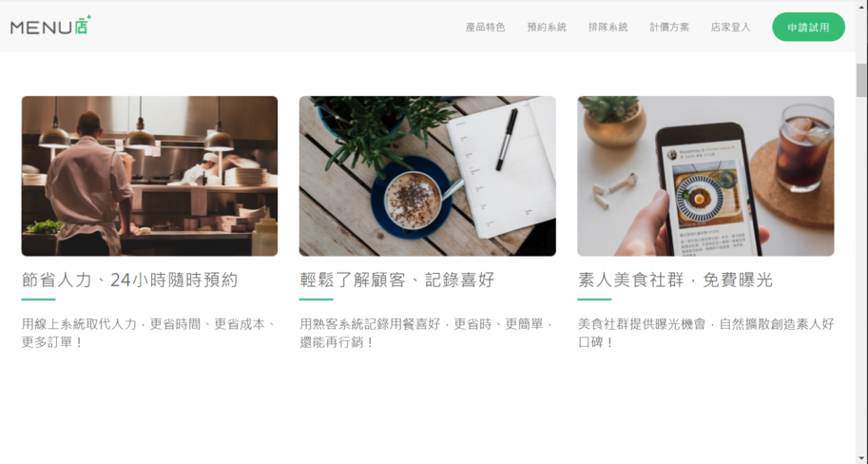Click the page vertical scrollbar thumb
Screen dimensions: 868x464
pos(861,80)
